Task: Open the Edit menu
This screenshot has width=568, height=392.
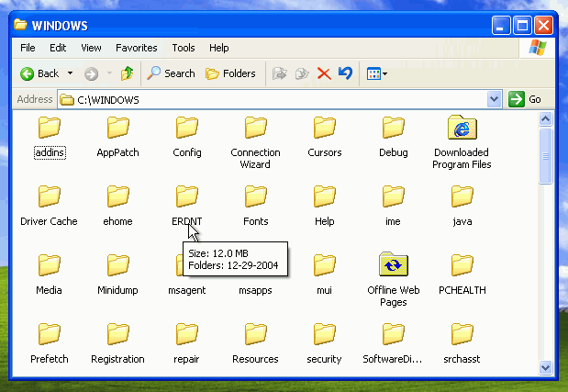Action: pos(58,48)
